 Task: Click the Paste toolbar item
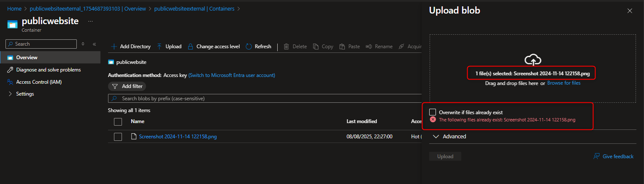point(349,47)
